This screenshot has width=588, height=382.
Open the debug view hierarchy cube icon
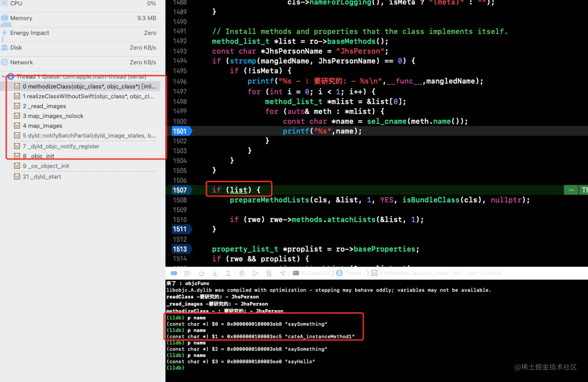[242, 273]
